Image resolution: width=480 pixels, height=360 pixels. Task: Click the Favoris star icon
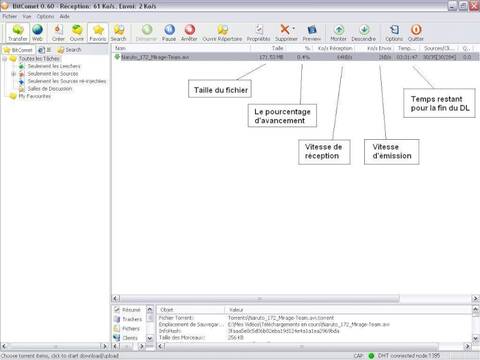tap(98, 33)
